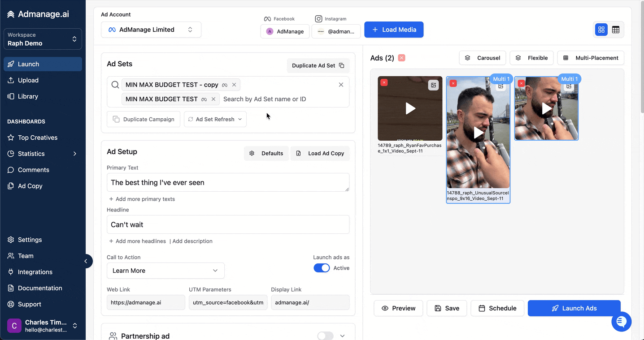Open Top Creatives dashboard
644x340 pixels.
pos(43,138)
